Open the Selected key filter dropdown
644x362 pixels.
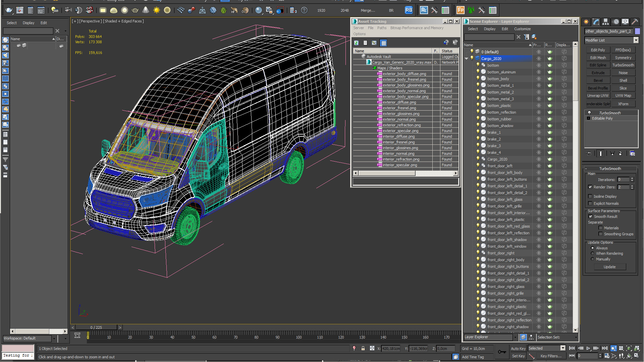point(563,348)
